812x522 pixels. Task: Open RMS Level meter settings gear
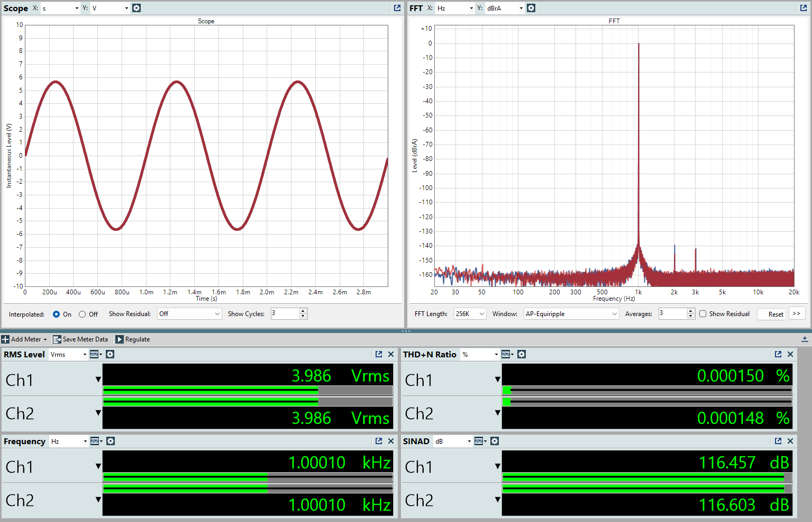tap(110, 354)
